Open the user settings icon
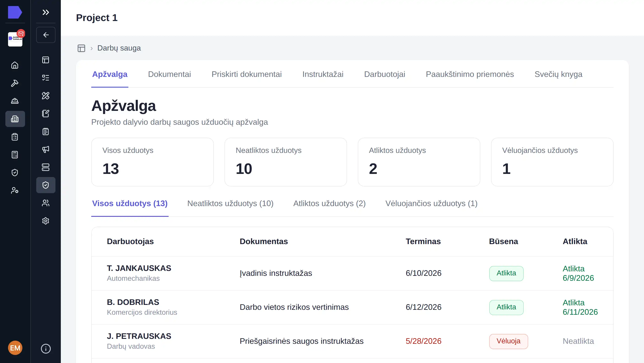This screenshot has height=363, width=644. pos(15,191)
